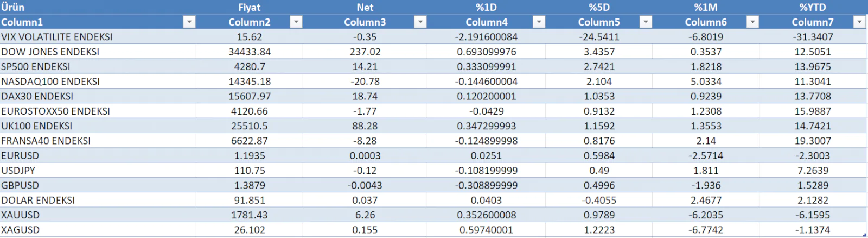Click the NASDAQ100 ENDEKSI cell
Image resolution: width=868 pixels, height=238 pixels.
tap(98, 82)
